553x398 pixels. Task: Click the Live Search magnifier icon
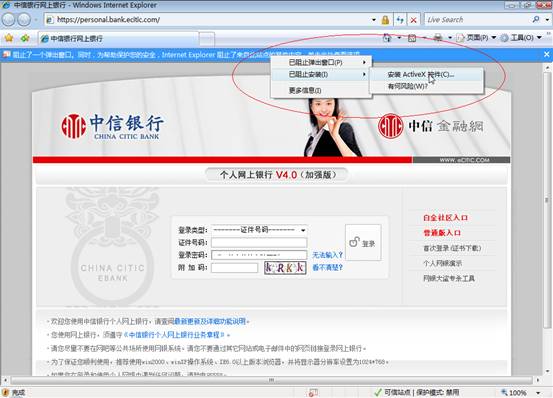[x=536, y=19]
